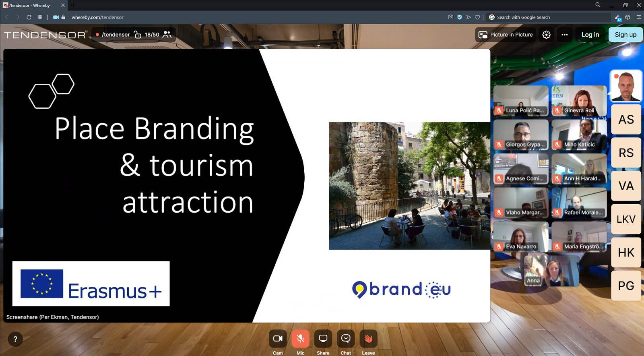
Task: Go forward in browser history
Action: click(x=18, y=17)
